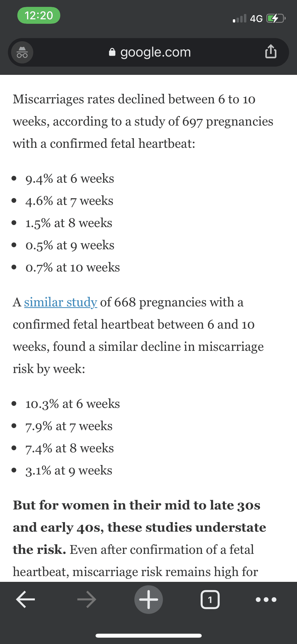Tap the 4G network indicator
The width and height of the screenshot is (297, 644).
256,19
